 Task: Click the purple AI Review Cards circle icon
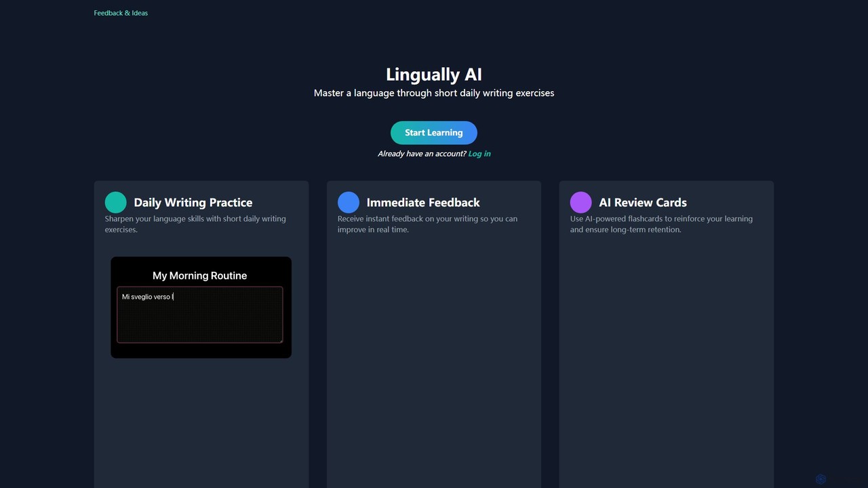(x=581, y=203)
